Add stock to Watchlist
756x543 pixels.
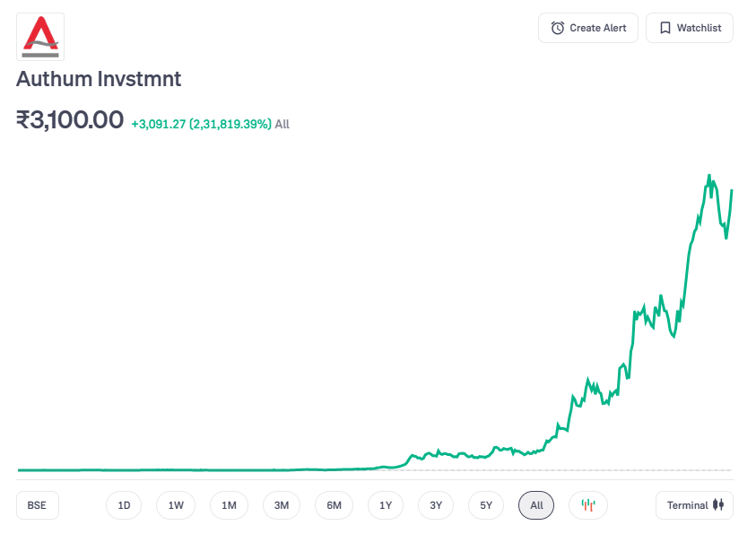tap(690, 28)
